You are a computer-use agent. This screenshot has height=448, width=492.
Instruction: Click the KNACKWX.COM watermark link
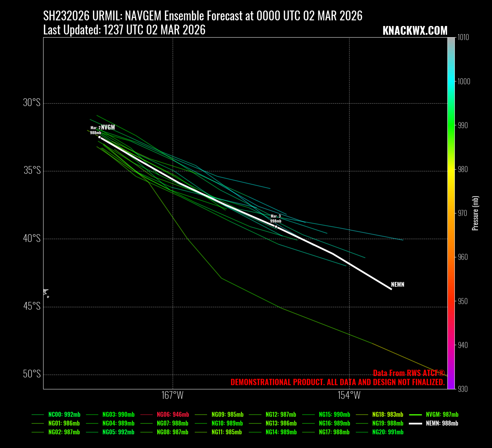(x=415, y=31)
